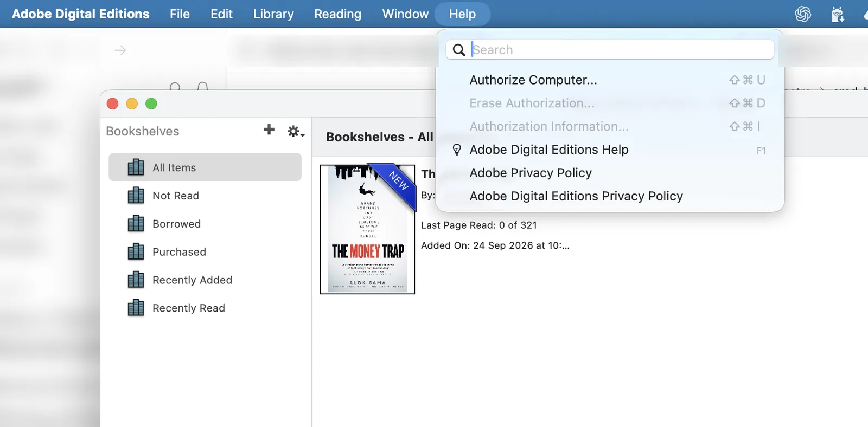Click the Purchased bookshelf icon
The width and height of the screenshot is (868, 427).
136,252
